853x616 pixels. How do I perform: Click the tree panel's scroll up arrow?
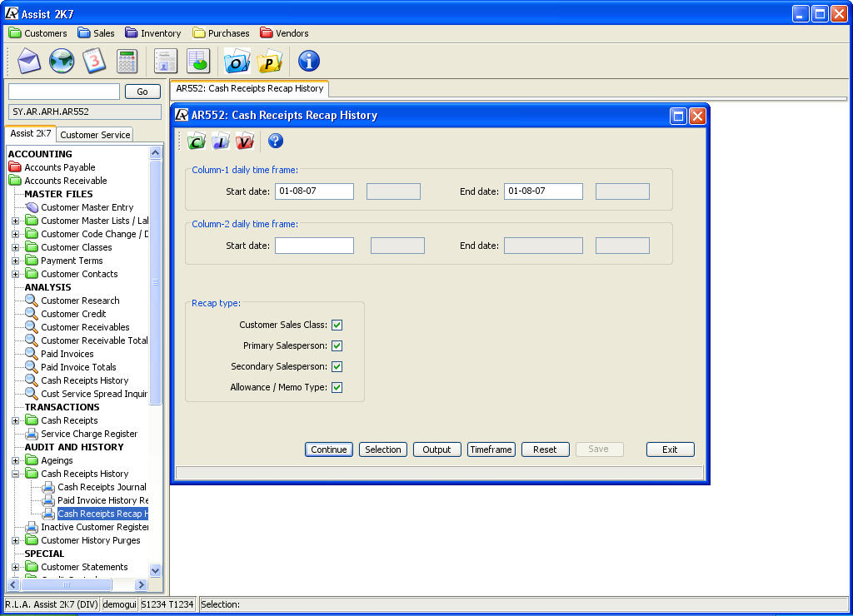(155, 153)
